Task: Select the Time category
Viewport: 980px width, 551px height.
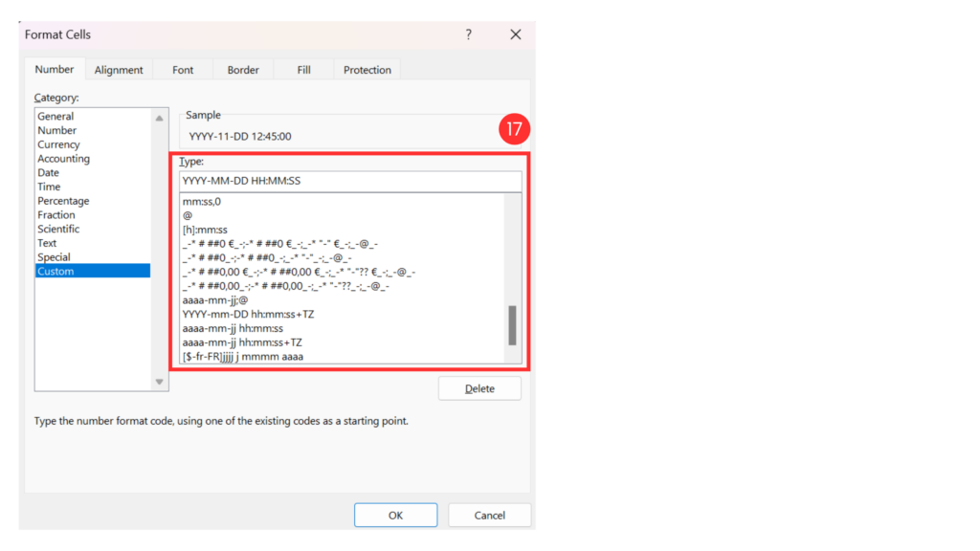Action: click(93, 187)
